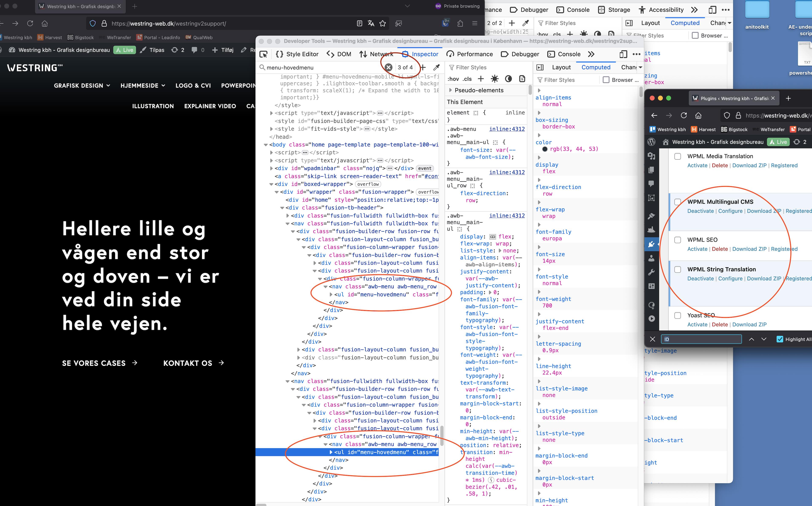
Task: Switch to the Network tab
Action: pyautogui.click(x=376, y=54)
